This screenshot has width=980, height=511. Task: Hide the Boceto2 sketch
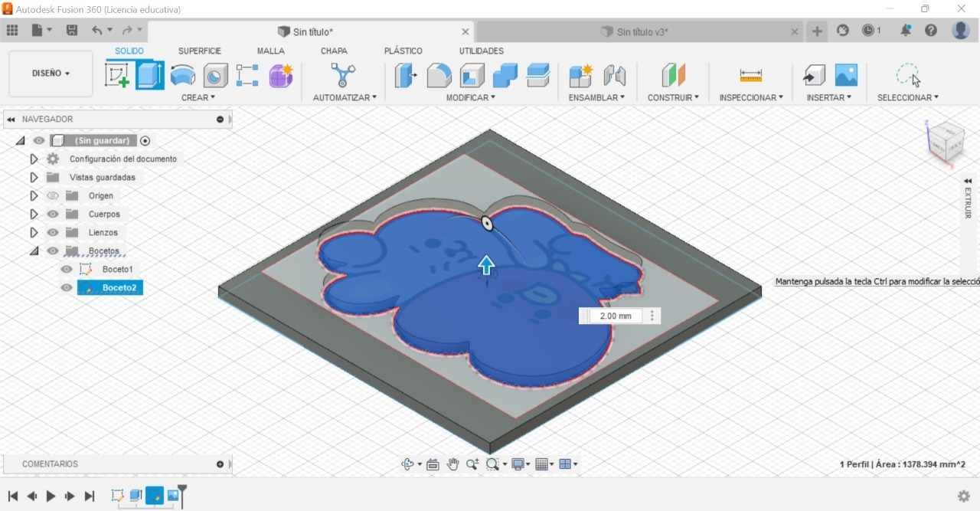pyautogui.click(x=67, y=288)
